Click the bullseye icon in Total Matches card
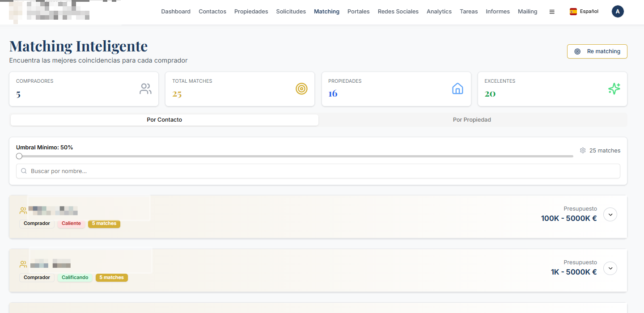The height and width of the screenshot is (313, 644). 302,89
